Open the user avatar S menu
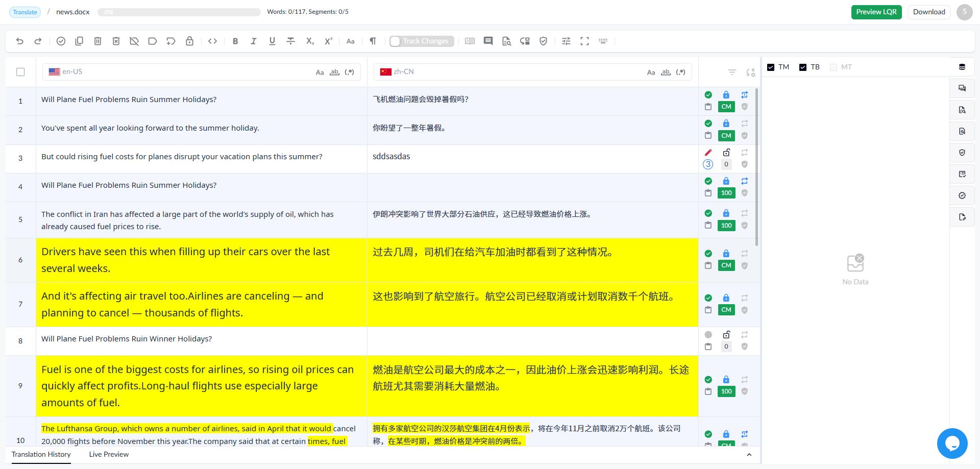The width and height of the screenshot is (980, 469). [965, 12]
